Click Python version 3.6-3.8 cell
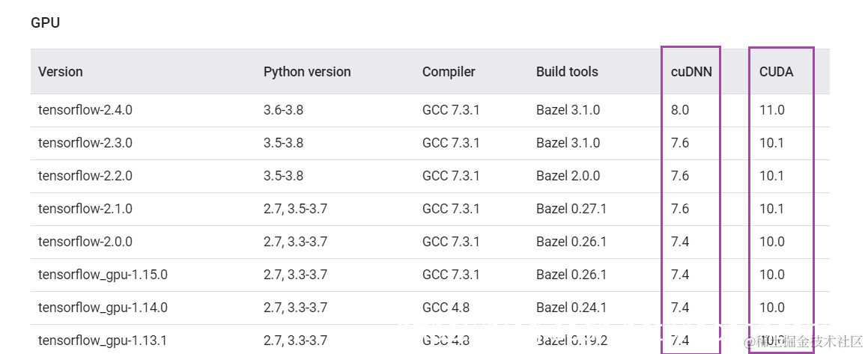Image resolution: width=868 pixels, height=354 pixels. pos(283,110)
